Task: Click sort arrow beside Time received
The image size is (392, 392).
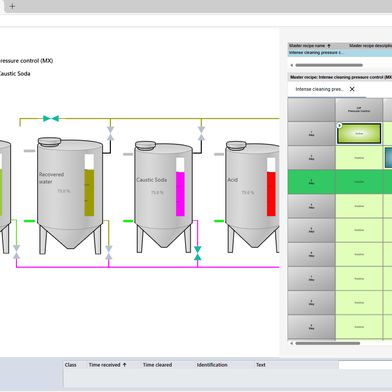Action: coord(125,365)
